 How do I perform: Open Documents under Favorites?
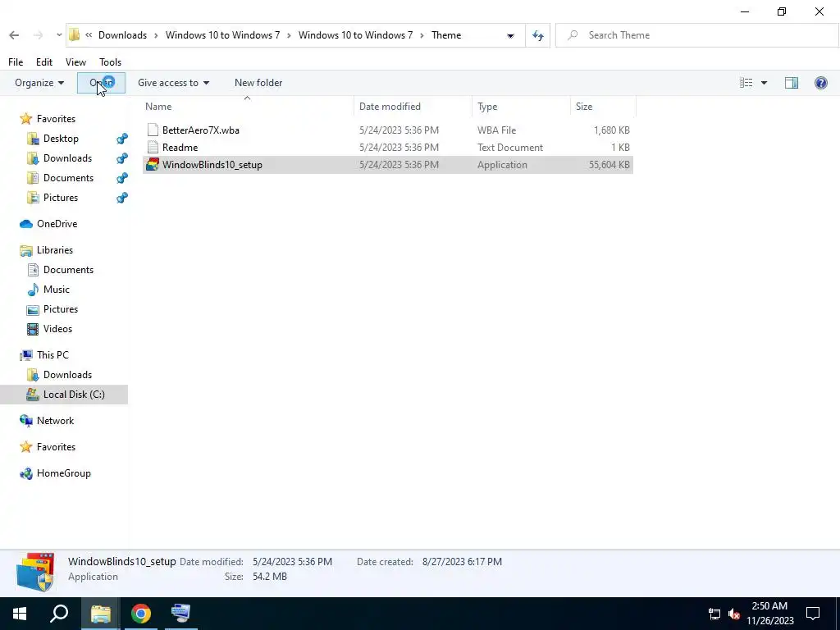tap(68, 178)
